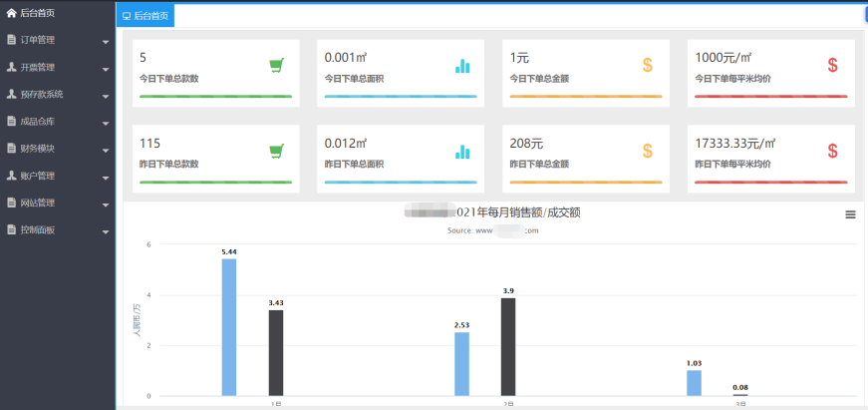Image resolution: width=868 pixels, height=410 pixels.
Task: Click the green progress bar under 今日下单总款数
Action: click(x=215, y=97)
